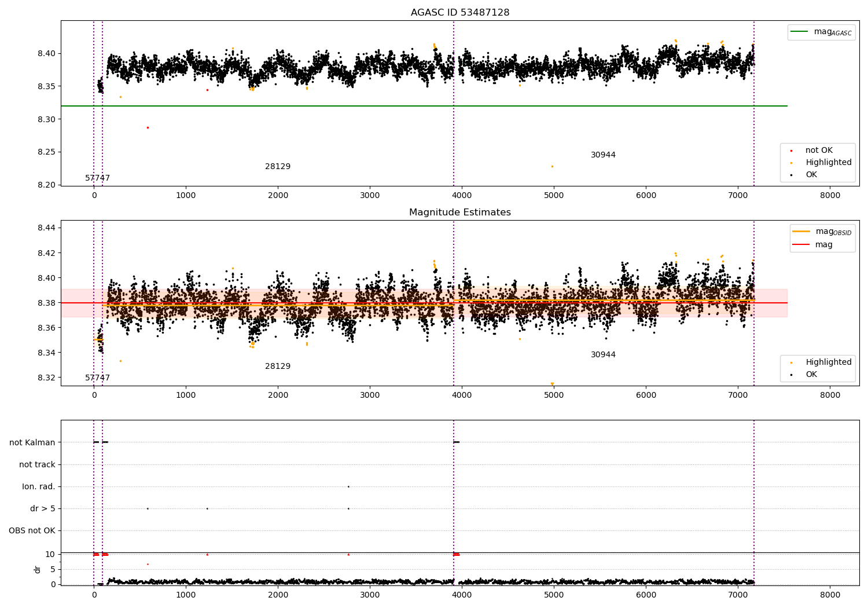Click the '28129' annotation in the top plot
868x608 pixels.
coord(278,167)
